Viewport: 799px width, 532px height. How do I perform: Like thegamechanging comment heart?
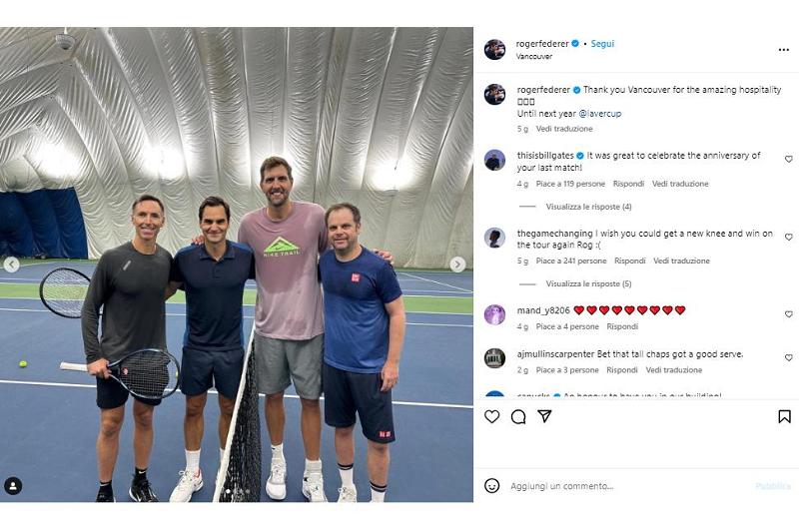pyautogui.click(x=788, y=237)
